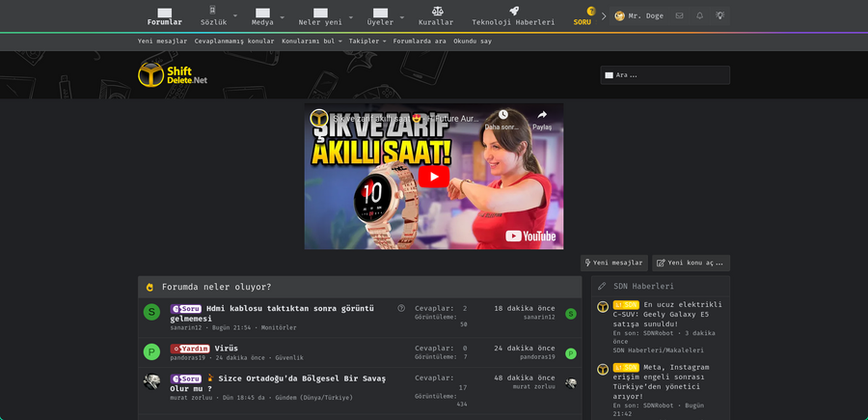This screenshot has width=868, height=420.
Task: Open the Forumlarda ara link
Action: pyautogui.click(x=420, y=41)
